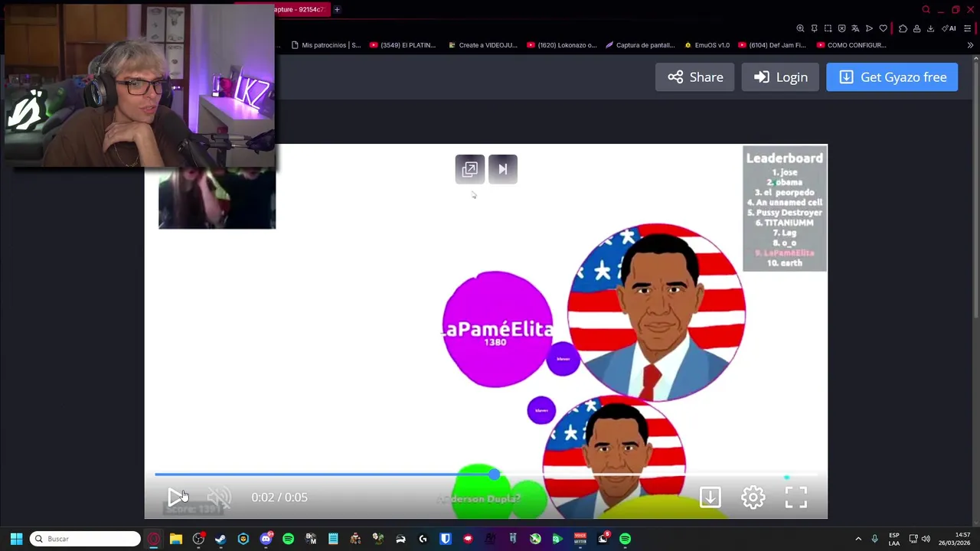The width and height of the screenshot is (980, 551).
Task: Open the video in a pop-out window
Action: click(x=469, y=169)
